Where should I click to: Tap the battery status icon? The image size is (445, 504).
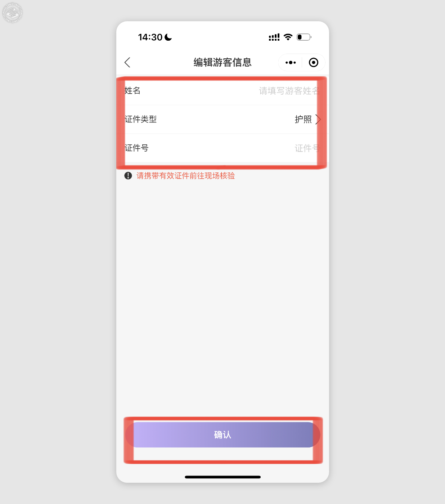pyautogui.click(x=304, y=37)
